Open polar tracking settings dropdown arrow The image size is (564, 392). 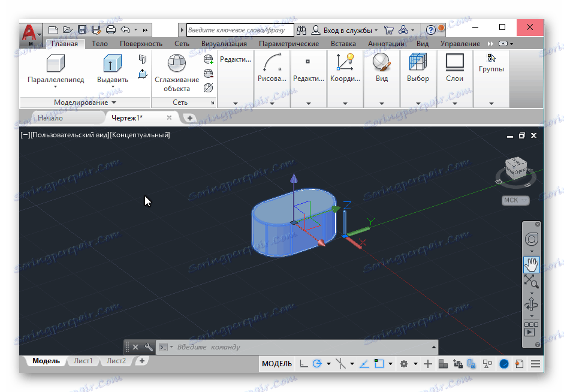pos(328,364)
